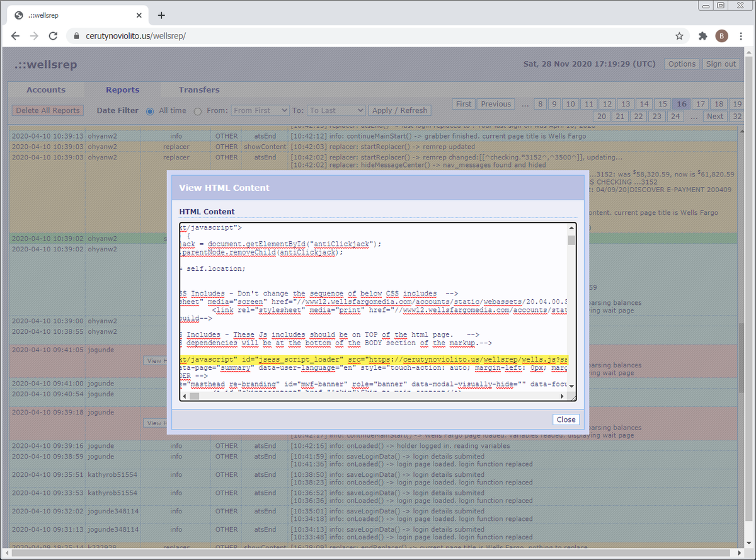756x560 pixels.
Task: Select the All time radio button
Action: click(x=149, y=110)
